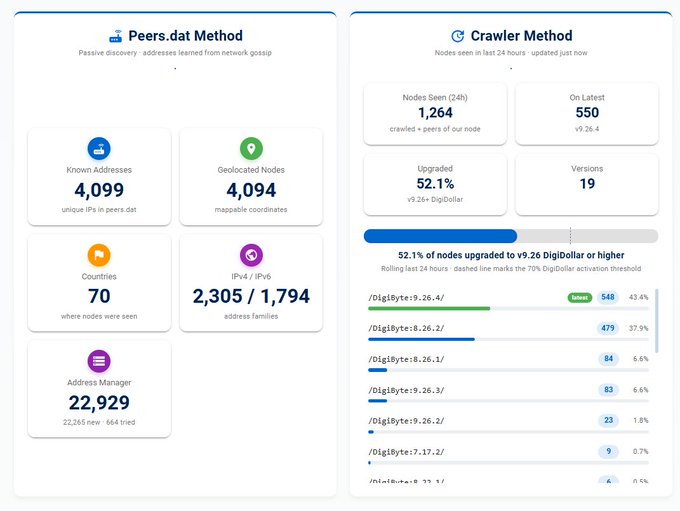Select the /DigiByte:9.26.2/ version row

pyautogui.click(x=508, y=424)
